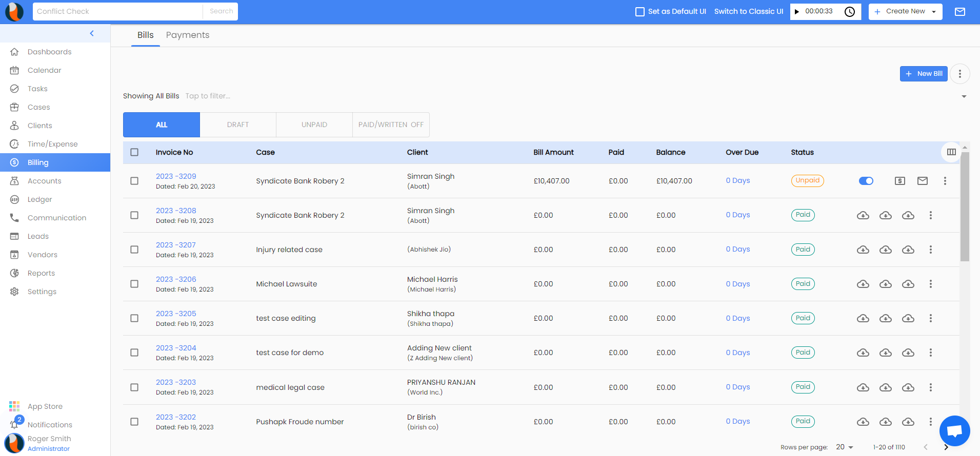Open the timer clock icon
Screen dimensions: 980x456
pyautogui.click(x=850, y=12)
